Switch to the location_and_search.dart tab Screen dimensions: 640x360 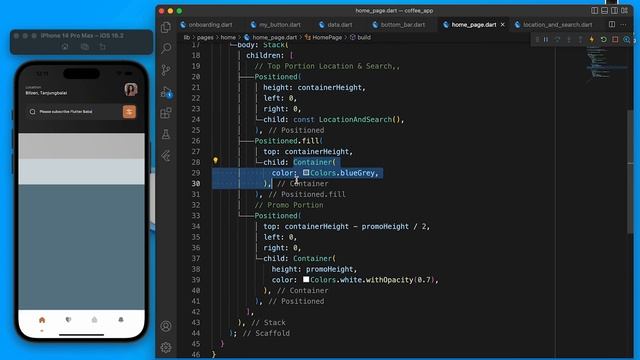554,25
